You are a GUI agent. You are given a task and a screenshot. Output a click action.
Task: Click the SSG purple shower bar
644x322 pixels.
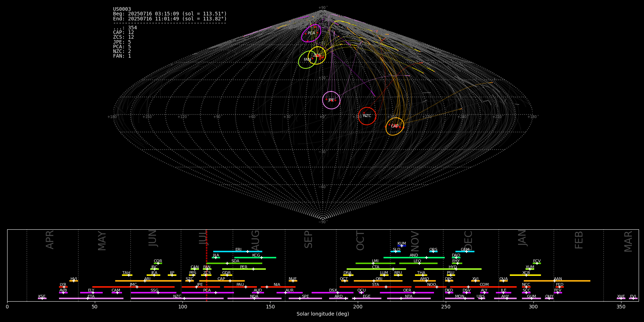click(153, 293)
